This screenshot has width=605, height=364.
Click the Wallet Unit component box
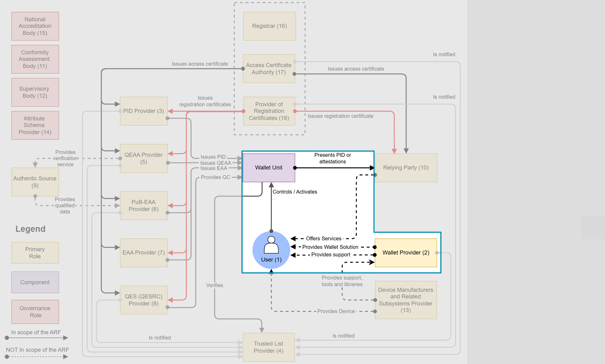[268, 168]
